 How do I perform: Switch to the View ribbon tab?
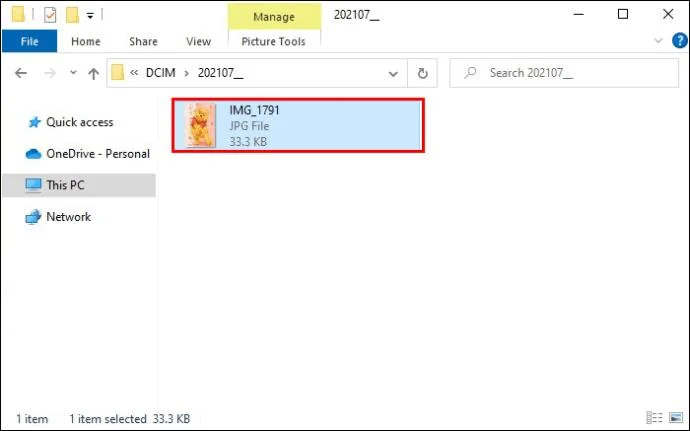[x=198, y=41]
